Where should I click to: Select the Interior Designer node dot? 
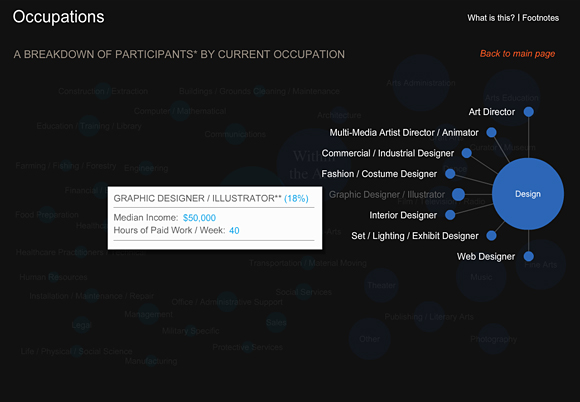pos(450,215)
